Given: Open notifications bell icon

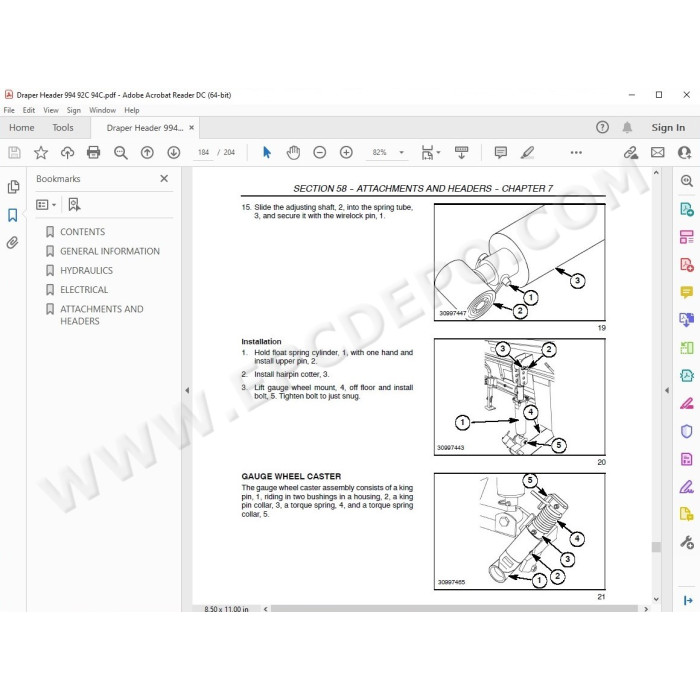Looking at the screenshot, I should [x=627, y=128].
